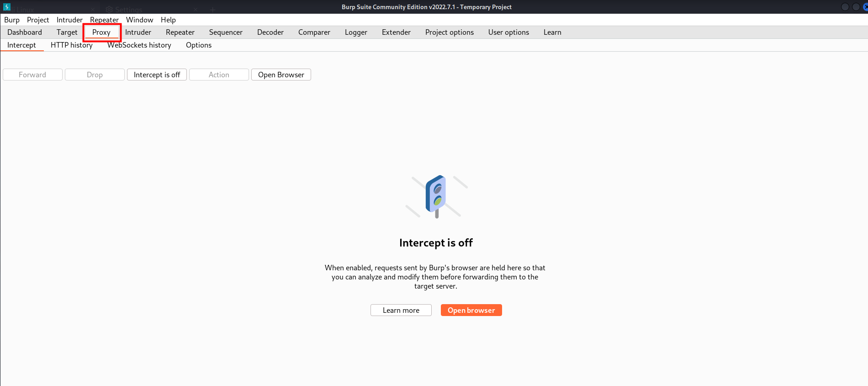Go to the Repeater tool tab
868x386 pixels.
click(x=180, y=32)
